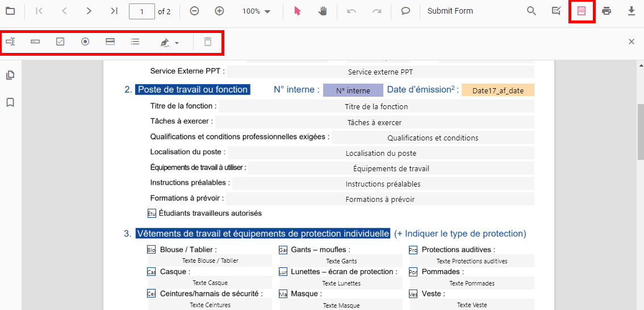
Task: Add a textbox form field
Action: 10,42
